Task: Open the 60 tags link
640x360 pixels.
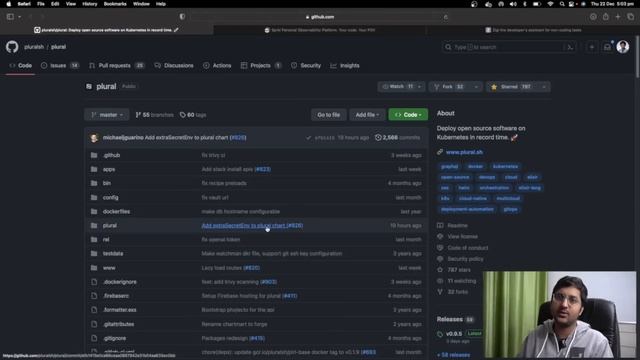Action: coord(193,115)
